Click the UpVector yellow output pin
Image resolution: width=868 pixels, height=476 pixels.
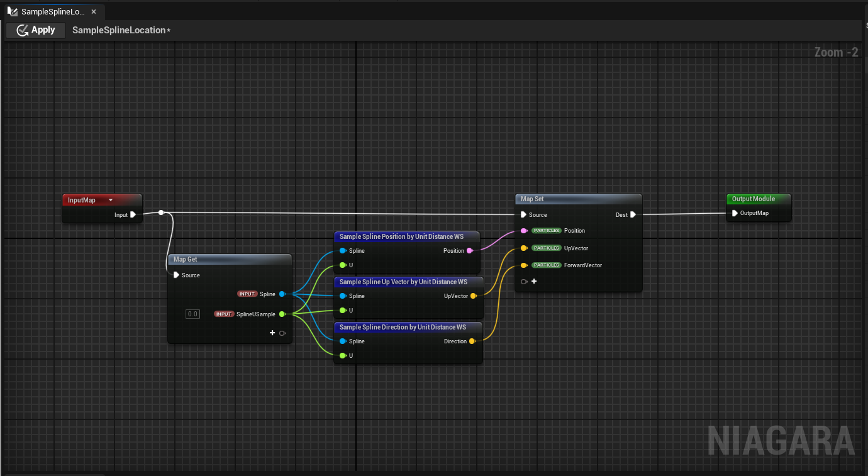(x=472, y=296)
